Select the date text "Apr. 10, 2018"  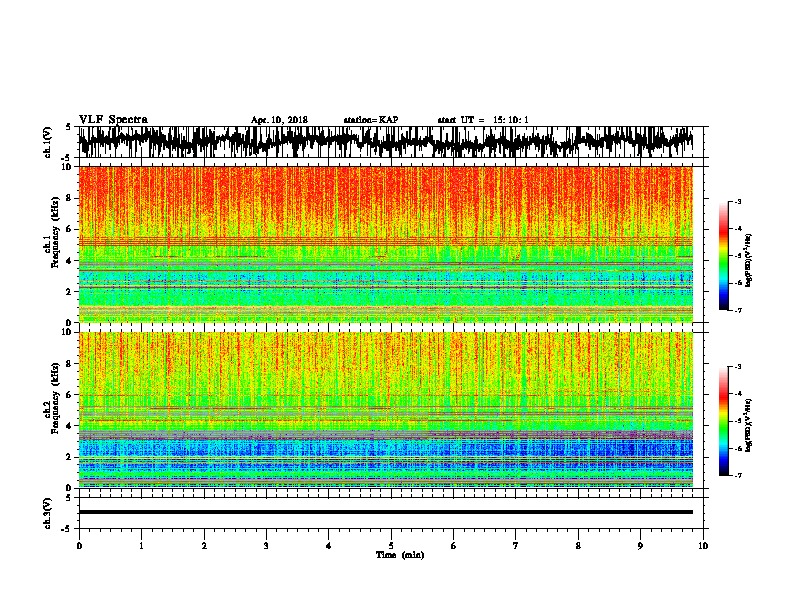tap(279, 120)
